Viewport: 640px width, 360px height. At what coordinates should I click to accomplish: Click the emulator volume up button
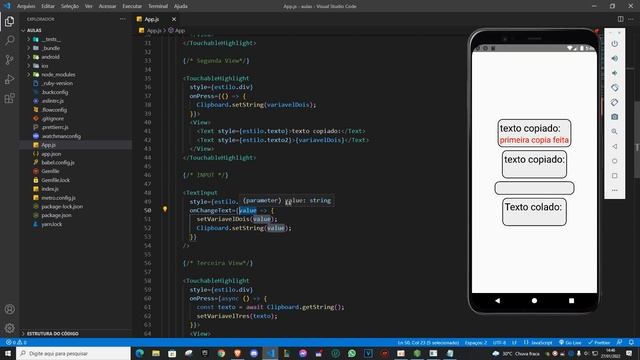click(615, 58)
